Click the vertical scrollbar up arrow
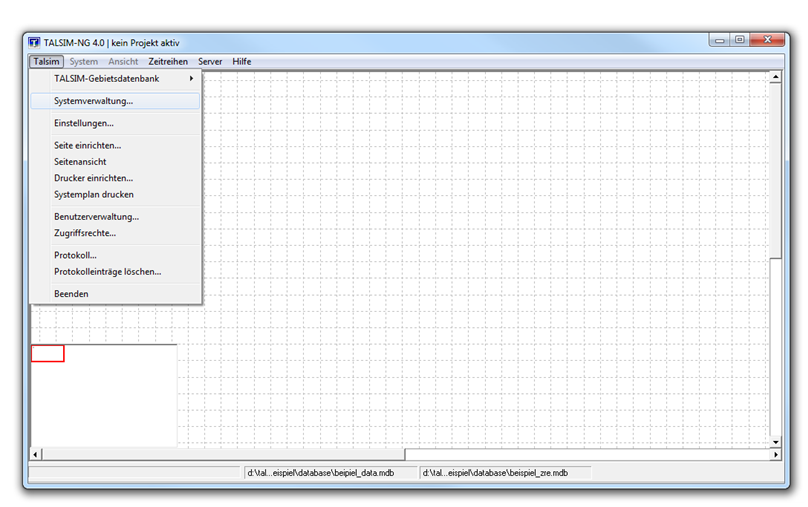This screenshot has width=808, height=507. 775,77
